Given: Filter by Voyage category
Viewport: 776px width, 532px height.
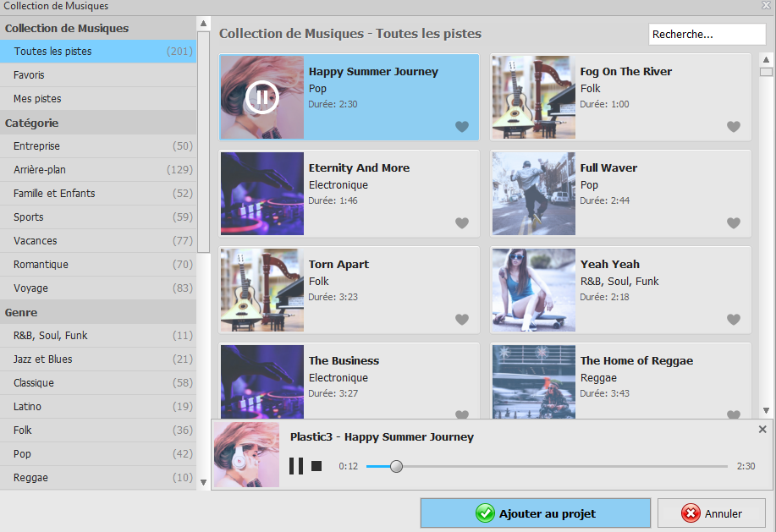Looking at the screenshot, I should click(98, 288).
